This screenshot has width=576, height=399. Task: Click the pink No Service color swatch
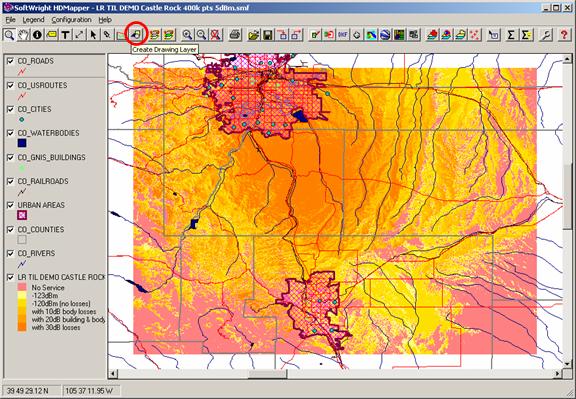22,287
